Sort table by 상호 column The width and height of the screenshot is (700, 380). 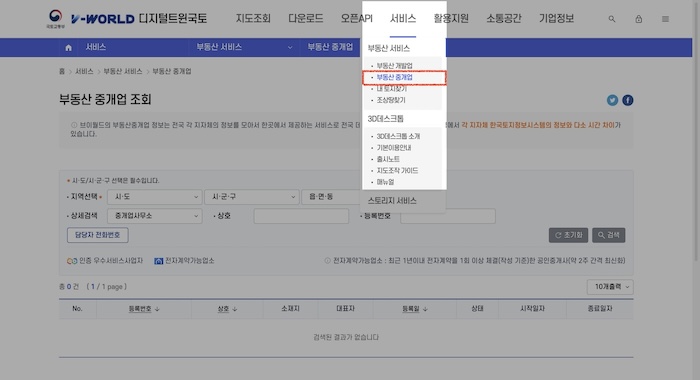pos(227,309)
